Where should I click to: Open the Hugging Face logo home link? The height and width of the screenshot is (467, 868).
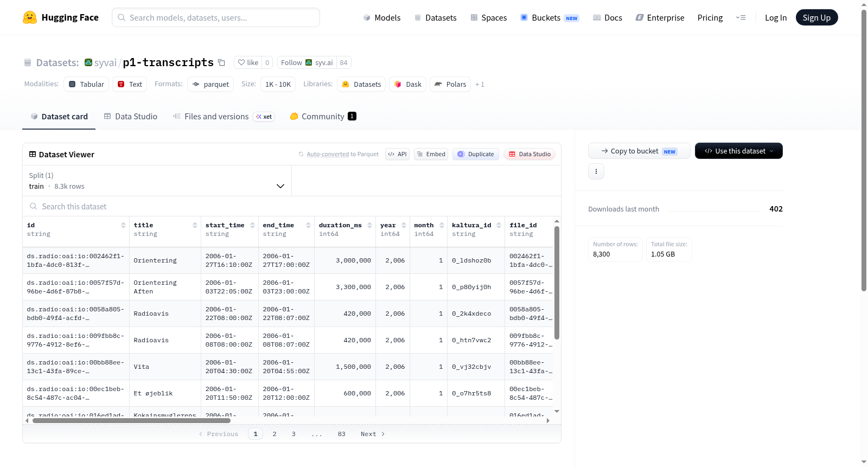(x=61, y=17)
